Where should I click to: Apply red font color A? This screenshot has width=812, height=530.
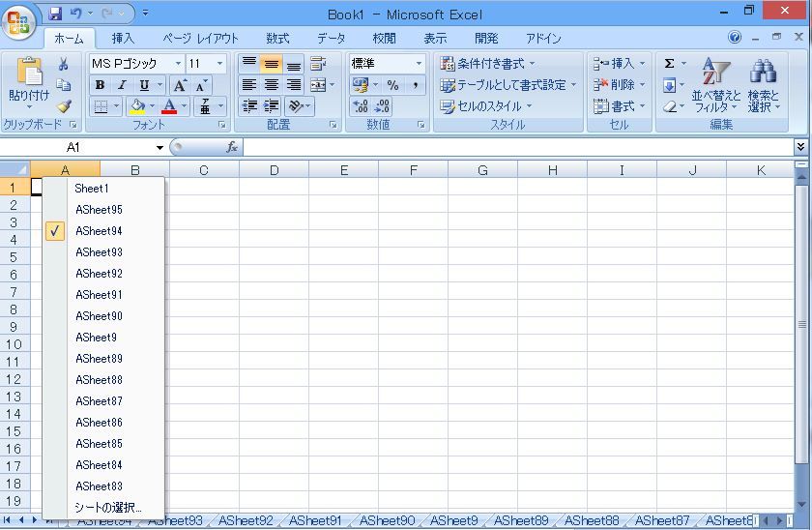click(169, 106)
